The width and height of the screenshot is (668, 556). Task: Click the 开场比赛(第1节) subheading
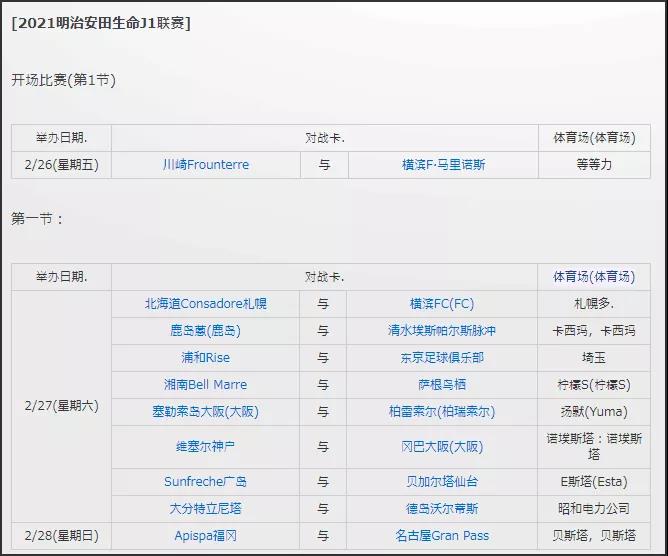(63, 80)
